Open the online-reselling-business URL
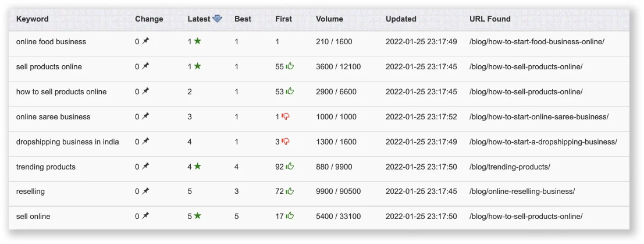This screenshot has width=644, height=244. pyautogui.click(x=522, y=191)
